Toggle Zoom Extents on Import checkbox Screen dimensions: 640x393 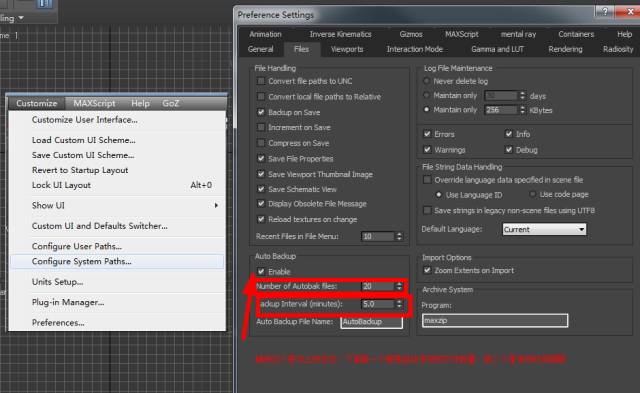point(427,271)
